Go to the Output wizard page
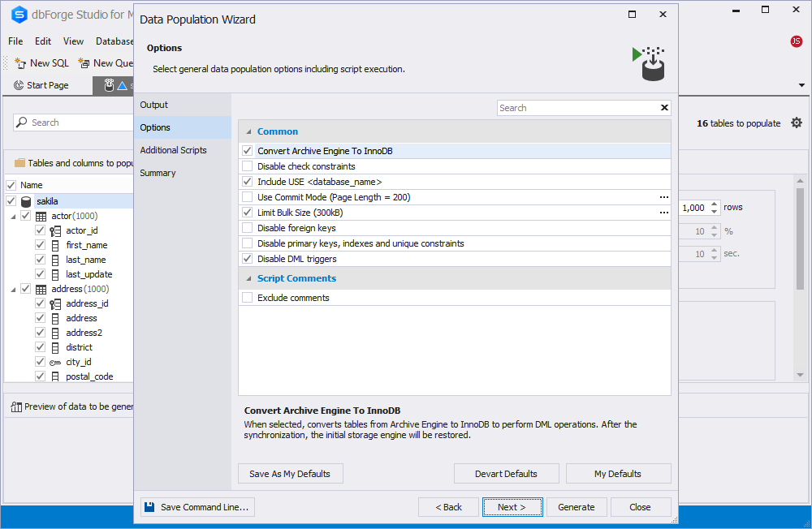This screenshot has width=812, height=529. (x=182, y=105)
